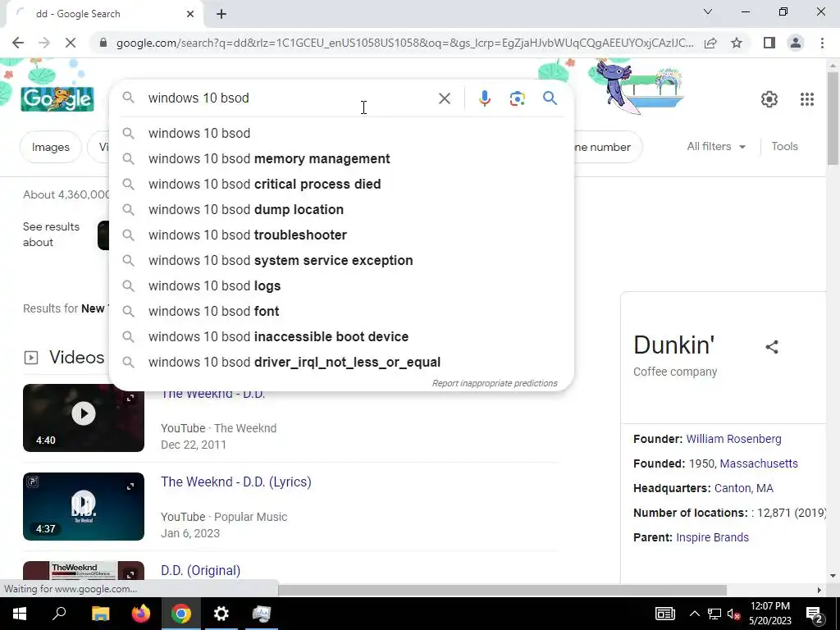Open Massachusetts link in Founded row

pyautogui.click(x=759, y=463)
